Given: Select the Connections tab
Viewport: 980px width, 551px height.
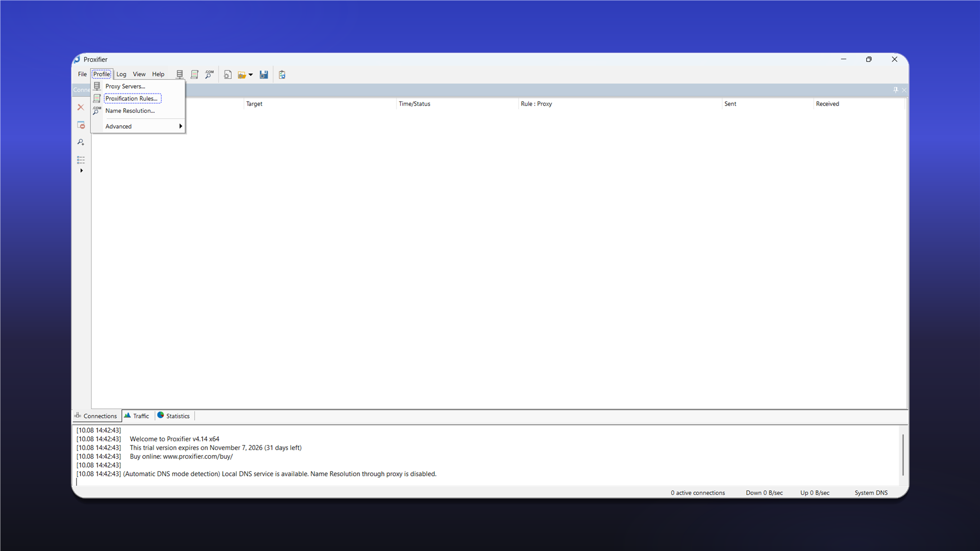Looking at the screenshot, I should pos(96,416).
